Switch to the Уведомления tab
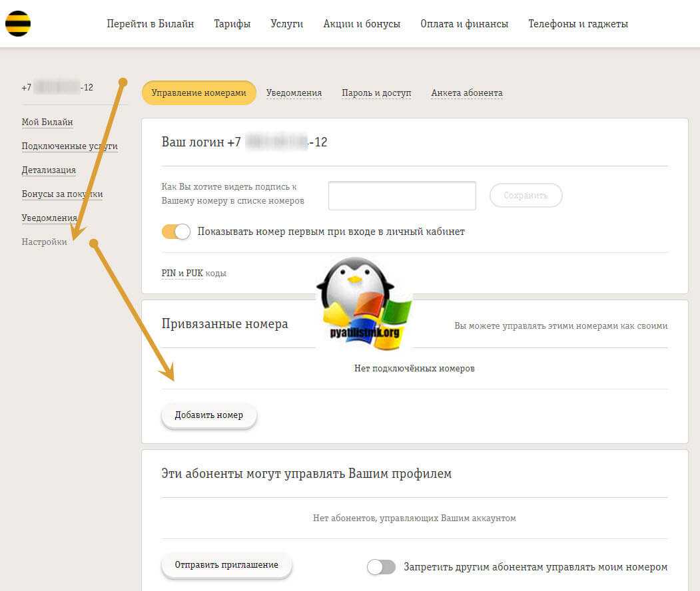The width and height of the screenshot is (700, 591). point(294,93)
